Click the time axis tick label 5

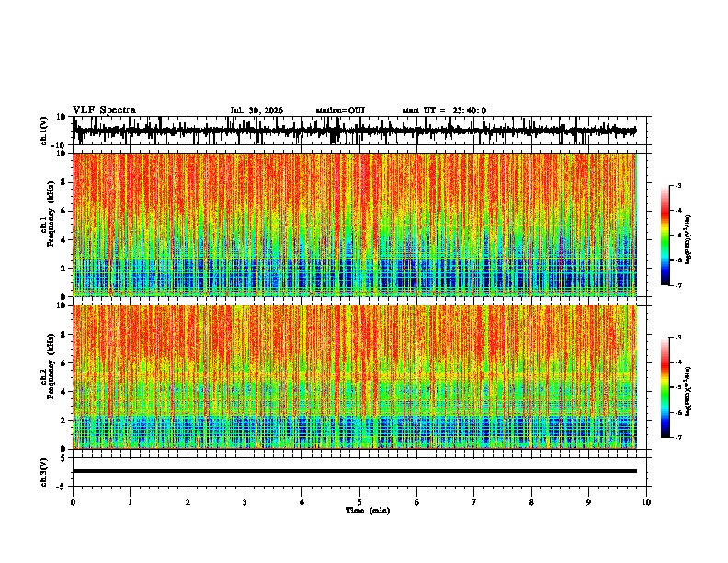pyautogui.click(x=359, y=502)
